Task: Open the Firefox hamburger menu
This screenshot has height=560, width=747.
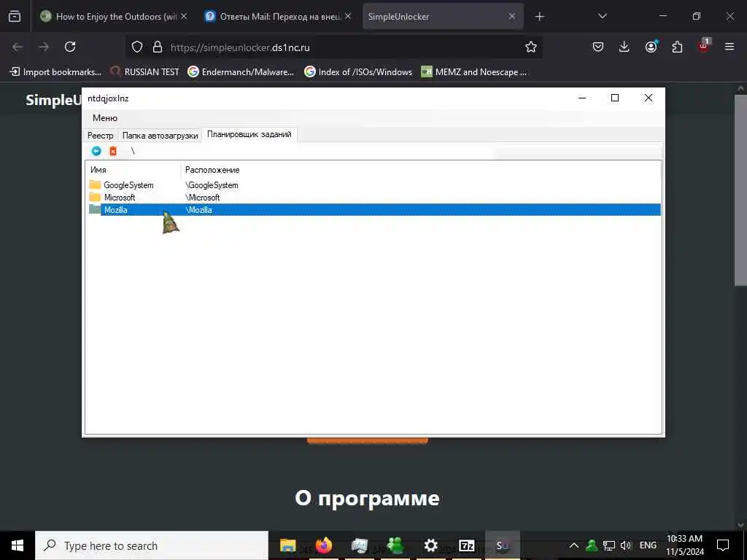Action: click(729, 47)
